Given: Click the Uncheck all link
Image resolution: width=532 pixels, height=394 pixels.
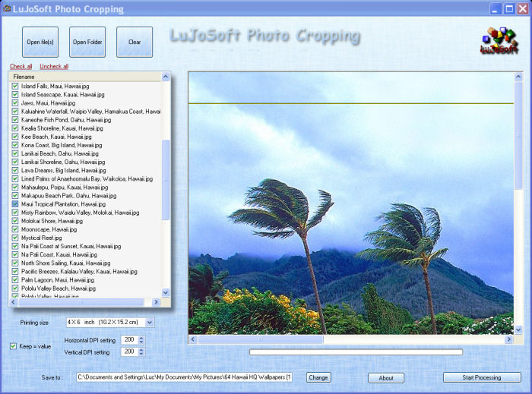Looking at the screenshot, I should pyautogui.click(x=54, y=66).
